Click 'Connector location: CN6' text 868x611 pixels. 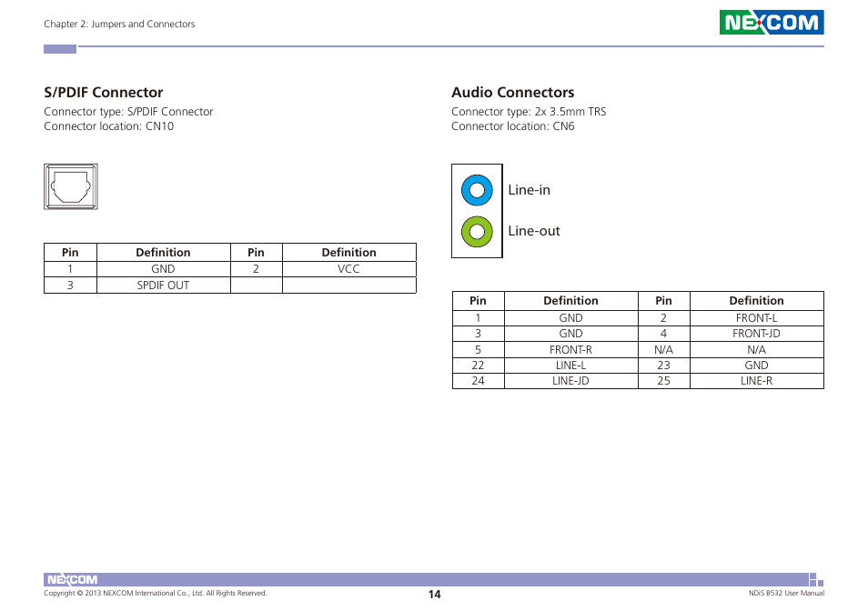click(x=513, y=126)
